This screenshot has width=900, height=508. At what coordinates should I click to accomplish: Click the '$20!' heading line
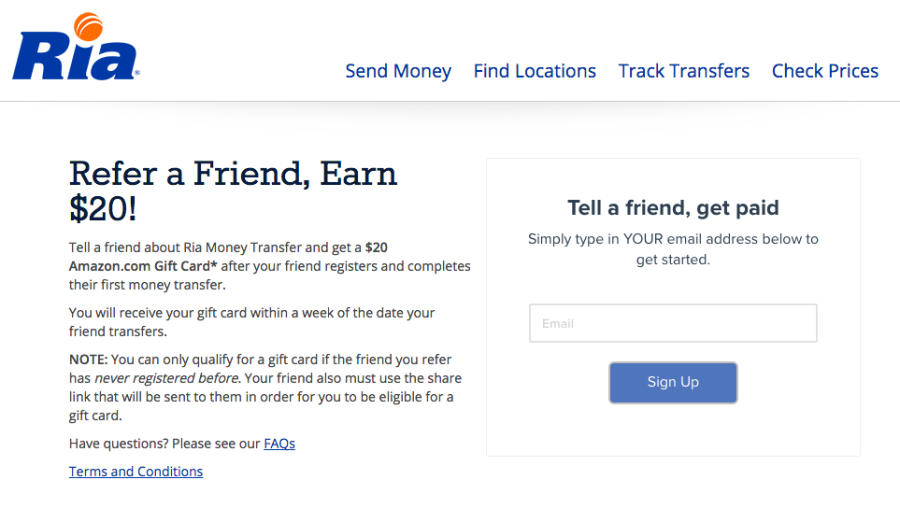pyautogui.click(x=102, y=208)
